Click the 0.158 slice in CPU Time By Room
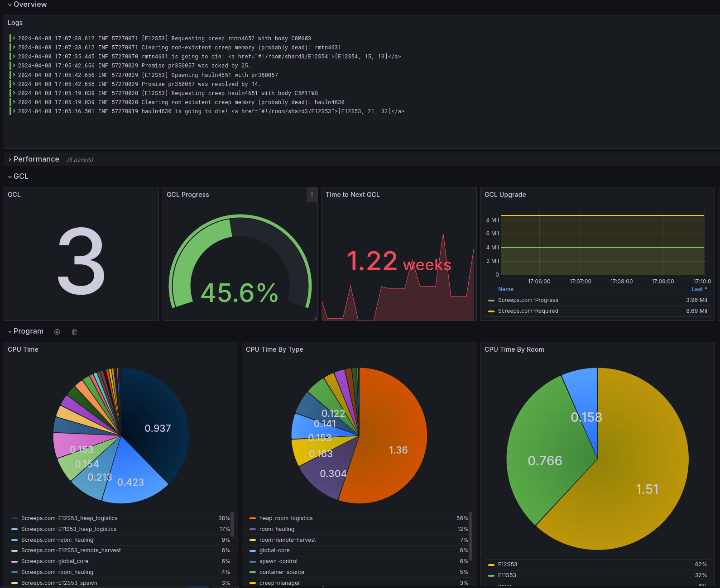 pyautogui.click(x=586, y=417)
